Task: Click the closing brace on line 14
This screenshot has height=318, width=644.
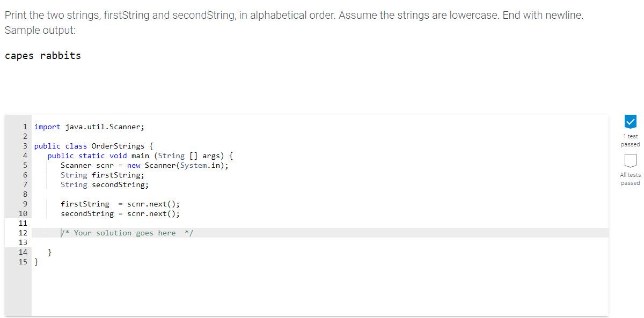Action: click(49, 252)
